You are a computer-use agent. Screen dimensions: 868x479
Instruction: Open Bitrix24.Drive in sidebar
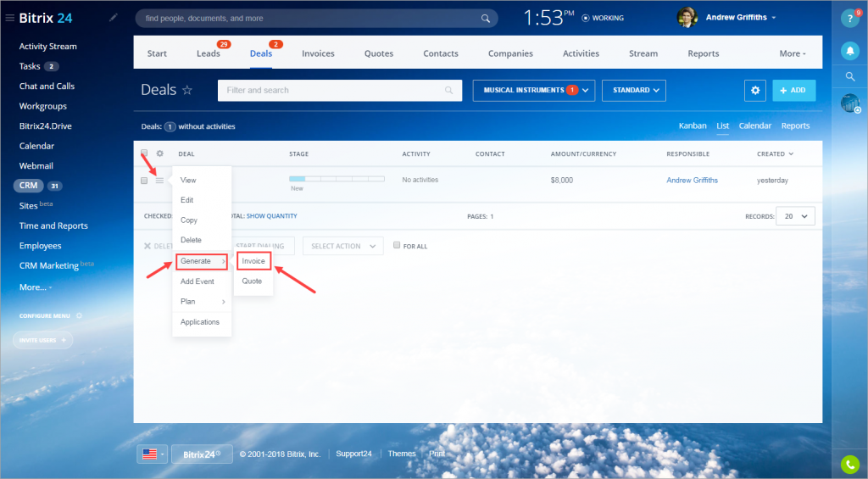46,126
